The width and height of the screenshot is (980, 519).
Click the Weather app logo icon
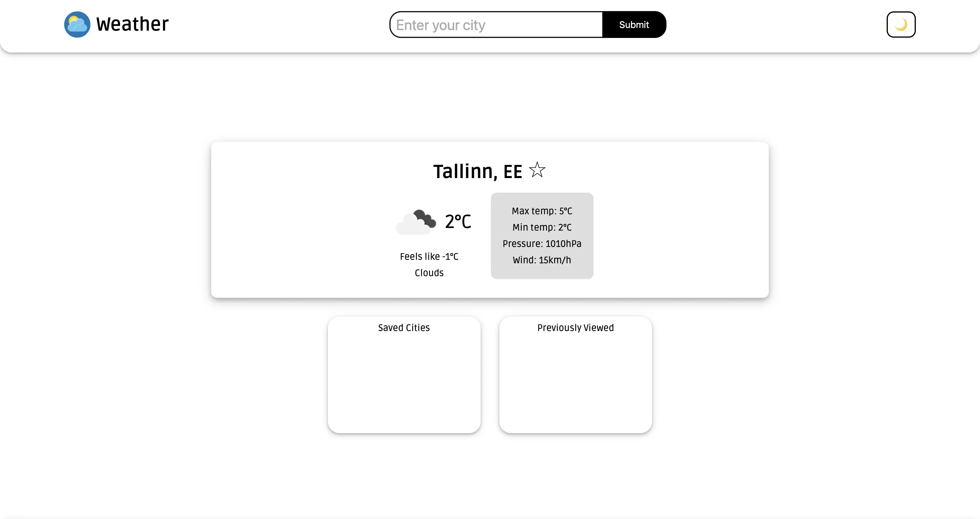[x=77, y=24]
